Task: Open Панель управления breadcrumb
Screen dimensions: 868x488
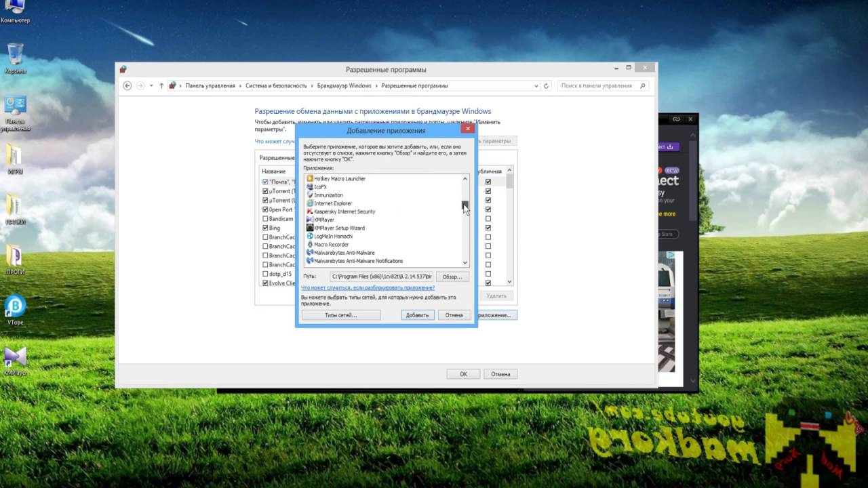Action: [210, 86]
